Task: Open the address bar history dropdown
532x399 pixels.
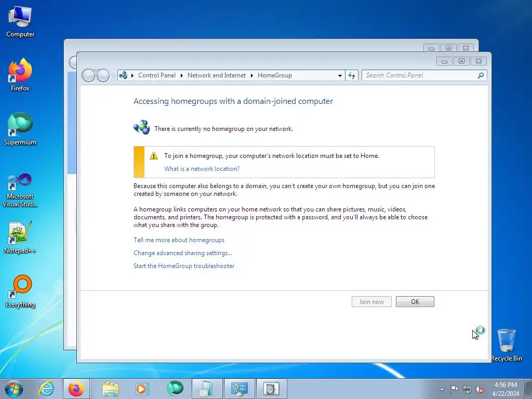Action: point(340,76)
